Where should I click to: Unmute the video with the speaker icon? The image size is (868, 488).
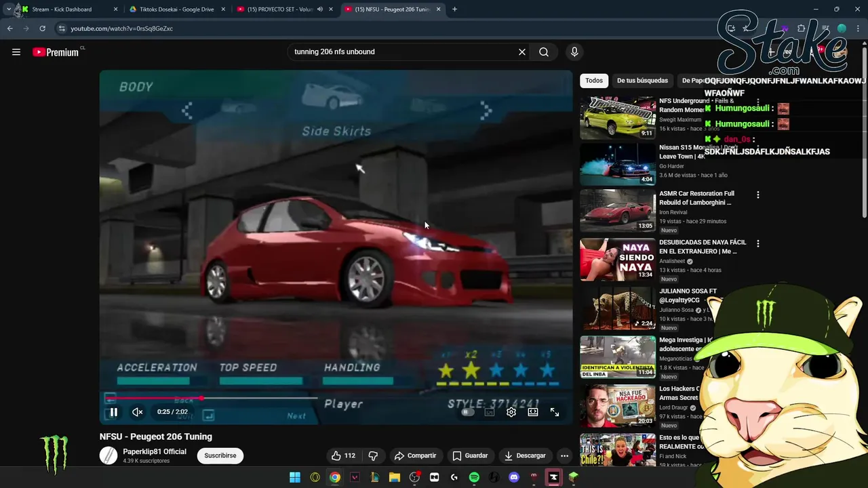[x=137, y=411]
